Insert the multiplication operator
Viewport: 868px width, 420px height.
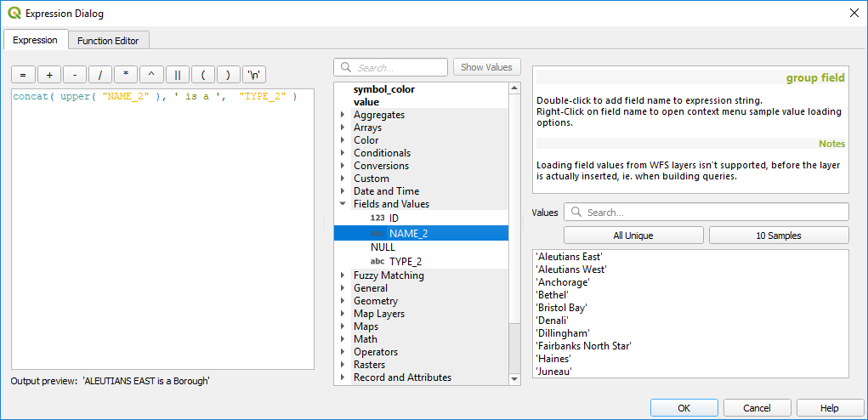tap(126, 74)
